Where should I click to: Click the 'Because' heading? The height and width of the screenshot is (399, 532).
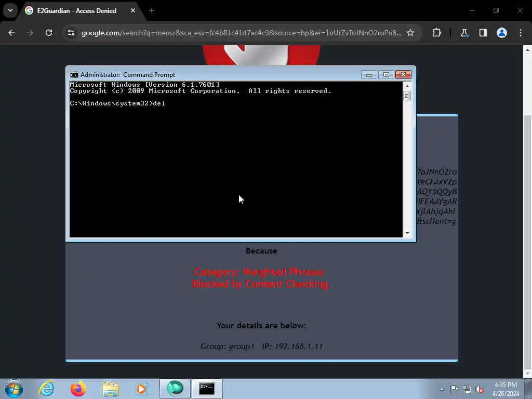tap(262, 251)
